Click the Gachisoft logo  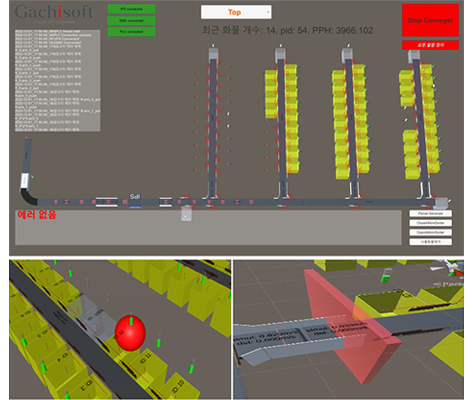tap(54, 13)
